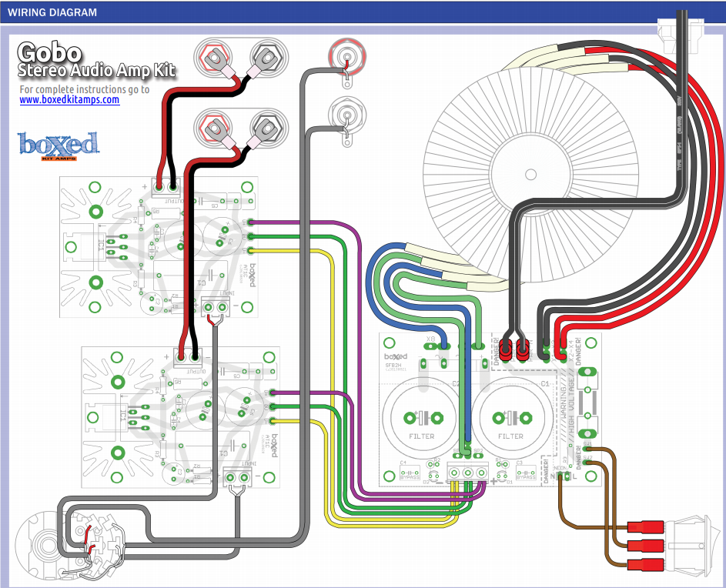This screenshot has height=588, width=726.
Task: Click the center hole of the toroidal transformer
Action: click(x=530, y=175)
